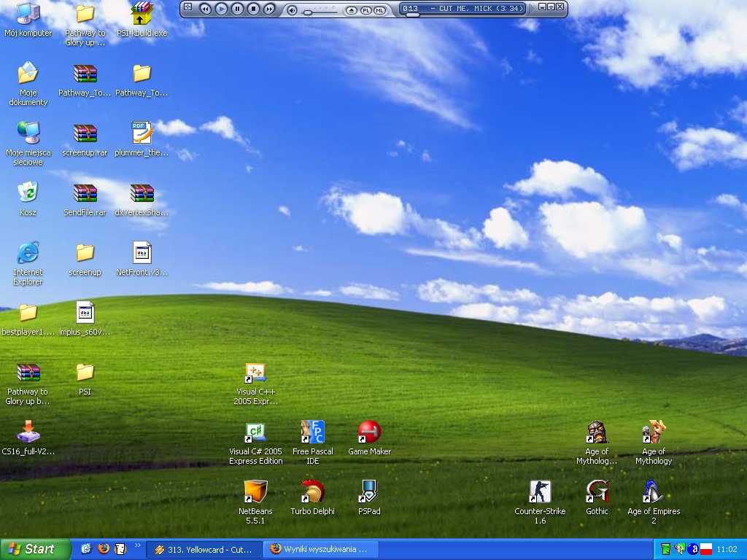
Task: Click the Winamp volume slider
Action: pyautogui.click(x=322, y=12)
